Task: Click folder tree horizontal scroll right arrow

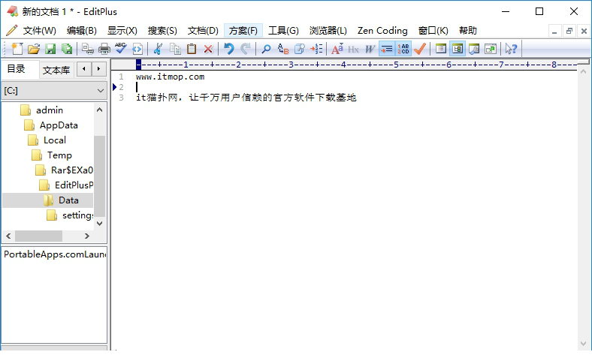Action: click(x=87, y=236)
